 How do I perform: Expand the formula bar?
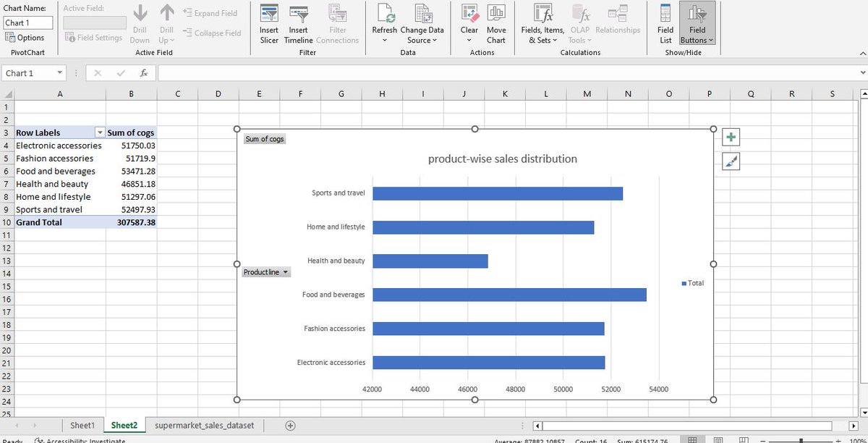[x=862, y=73]
